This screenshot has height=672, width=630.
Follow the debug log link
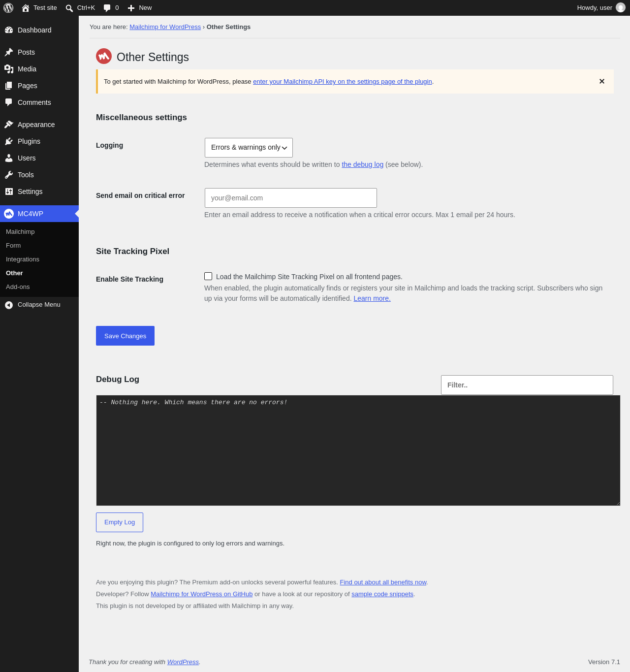click(x=362, y=164)
